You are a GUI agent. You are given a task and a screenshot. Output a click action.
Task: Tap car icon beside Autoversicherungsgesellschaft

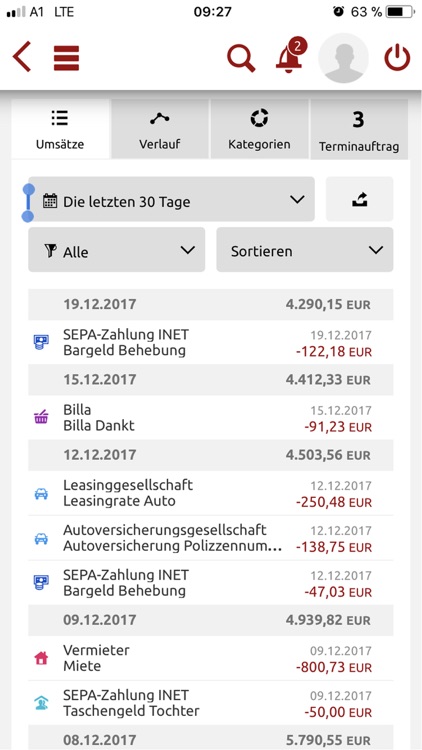41,538
